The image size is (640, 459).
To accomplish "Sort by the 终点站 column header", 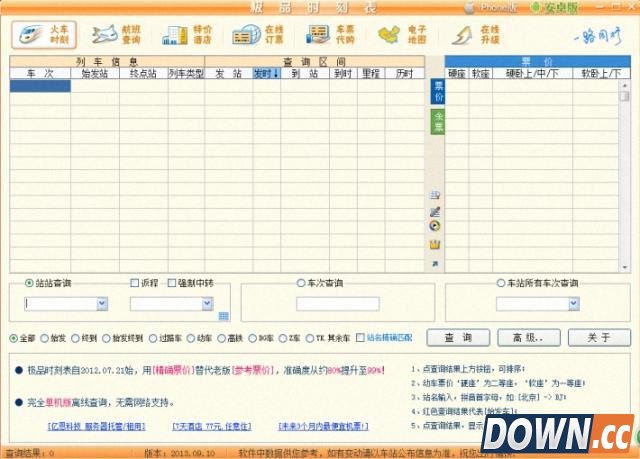I will click(143, 73).
